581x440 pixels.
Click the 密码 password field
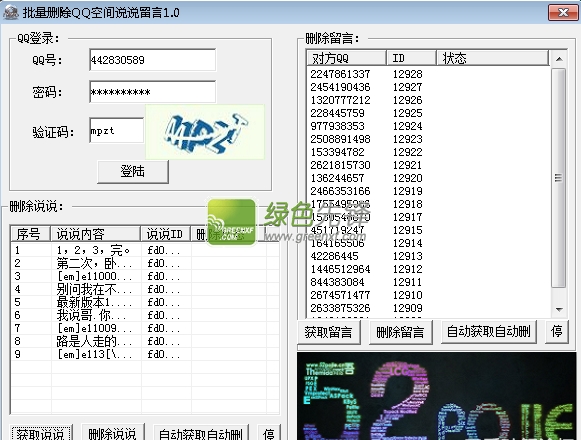click(x=152, y=92)
